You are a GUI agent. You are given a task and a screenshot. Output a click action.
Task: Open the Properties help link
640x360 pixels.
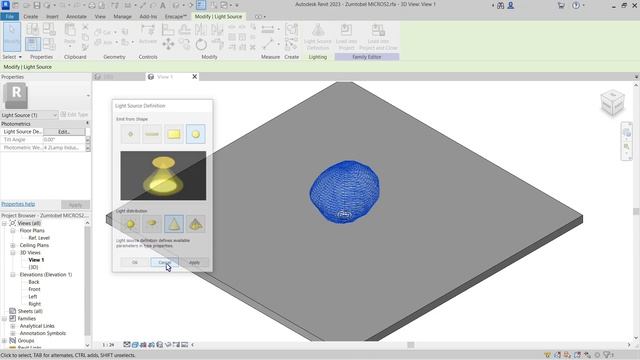click(x=18, y=204)
